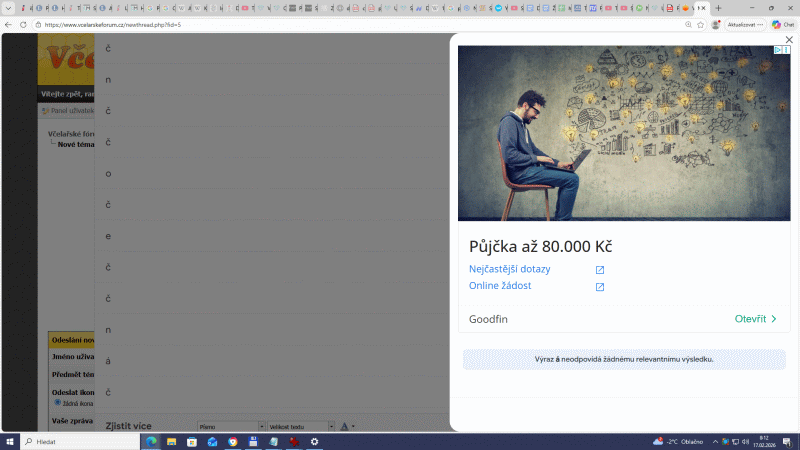Click the Půjčka až 80.000 Kč headline
This screenshot has height=450, width=800.
coord(540,246)
